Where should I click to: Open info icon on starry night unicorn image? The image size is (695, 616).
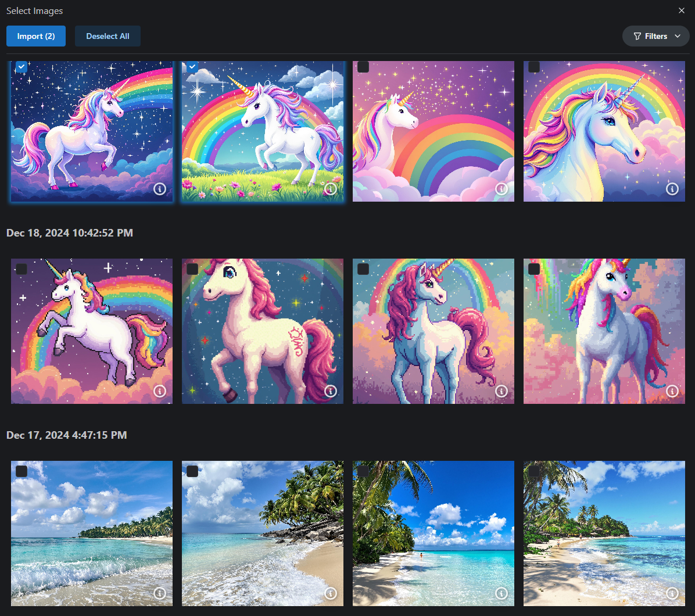(160, 189)
